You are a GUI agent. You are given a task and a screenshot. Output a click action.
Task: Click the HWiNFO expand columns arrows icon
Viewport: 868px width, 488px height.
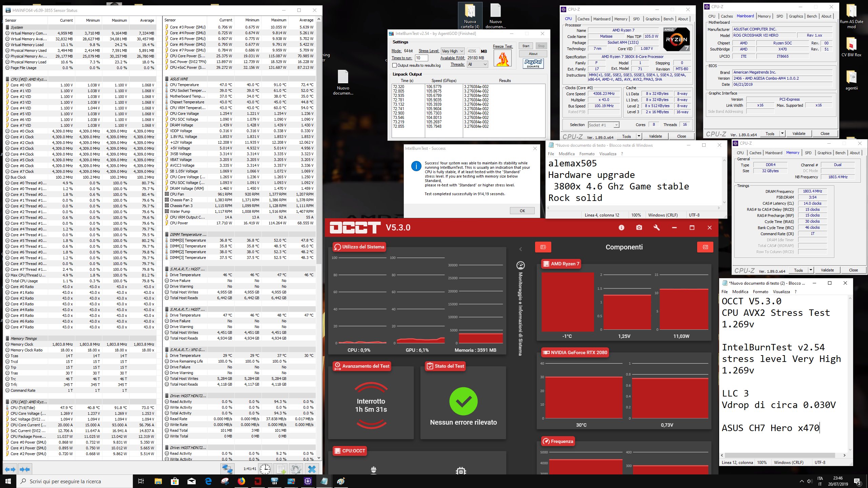click(10, 469)
